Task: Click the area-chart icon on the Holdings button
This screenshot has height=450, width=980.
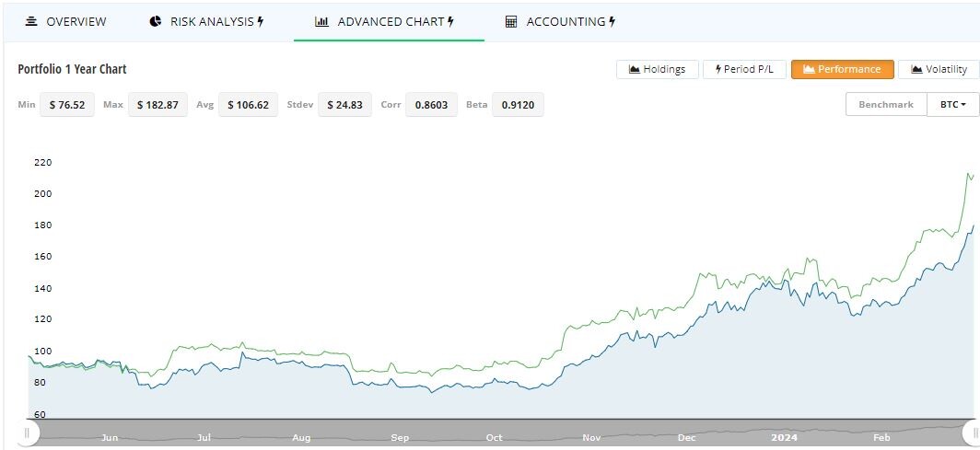Action: point(634,69)
